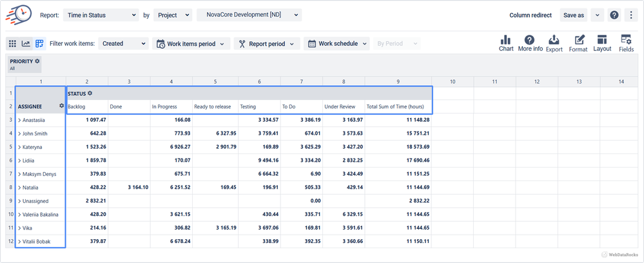Click the Save as button
The height and width of the screenshot is (263, 644).
pos(573,15)
